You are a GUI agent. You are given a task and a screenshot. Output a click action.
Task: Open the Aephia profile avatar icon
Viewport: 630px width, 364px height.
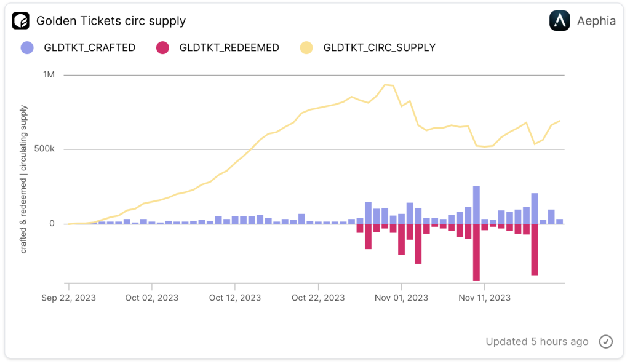tap(559, 21)
